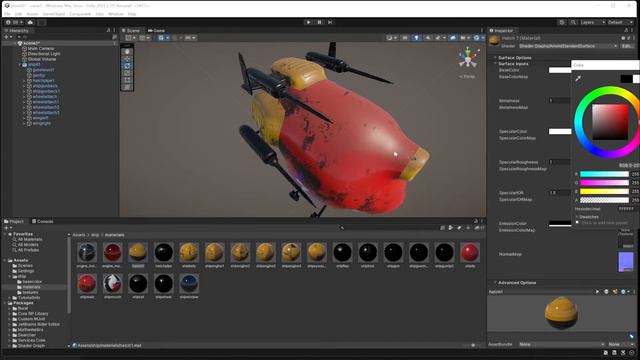Click the alpha channel A slider
640x360 pixels.
click(604, 200)
